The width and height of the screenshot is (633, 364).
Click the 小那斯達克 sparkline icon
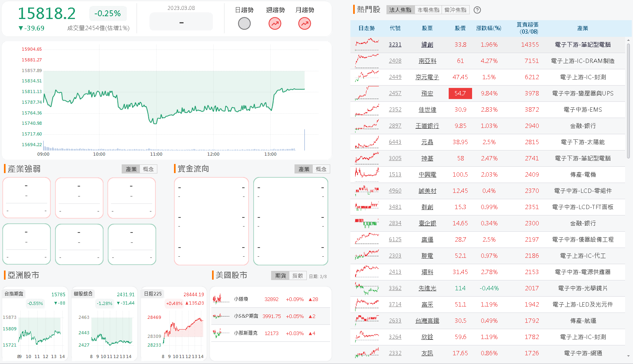(x=221, y=333)
